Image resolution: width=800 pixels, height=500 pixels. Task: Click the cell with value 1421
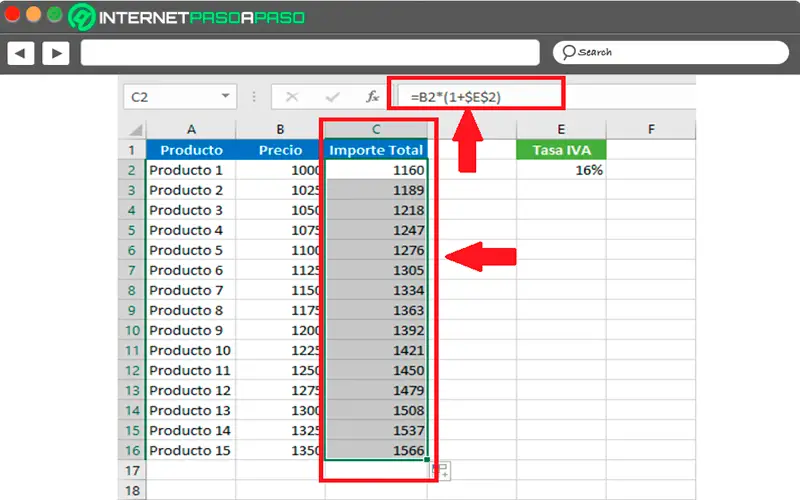point(376,351)
